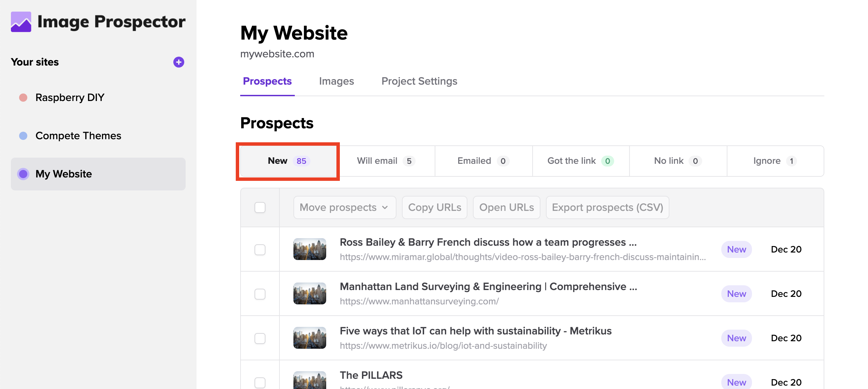Viewport: 868px width, 389px height.
Task: Click the red dot beside Raspberry DIY
Action: [23, 98]
